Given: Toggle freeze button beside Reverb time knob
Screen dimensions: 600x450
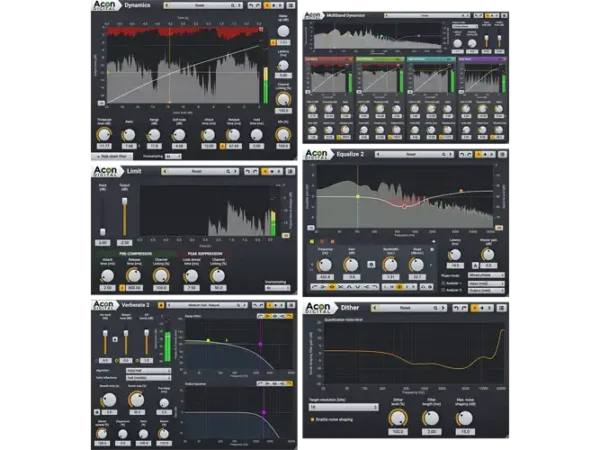Looking at the screenshot, I should pos(97,412).
